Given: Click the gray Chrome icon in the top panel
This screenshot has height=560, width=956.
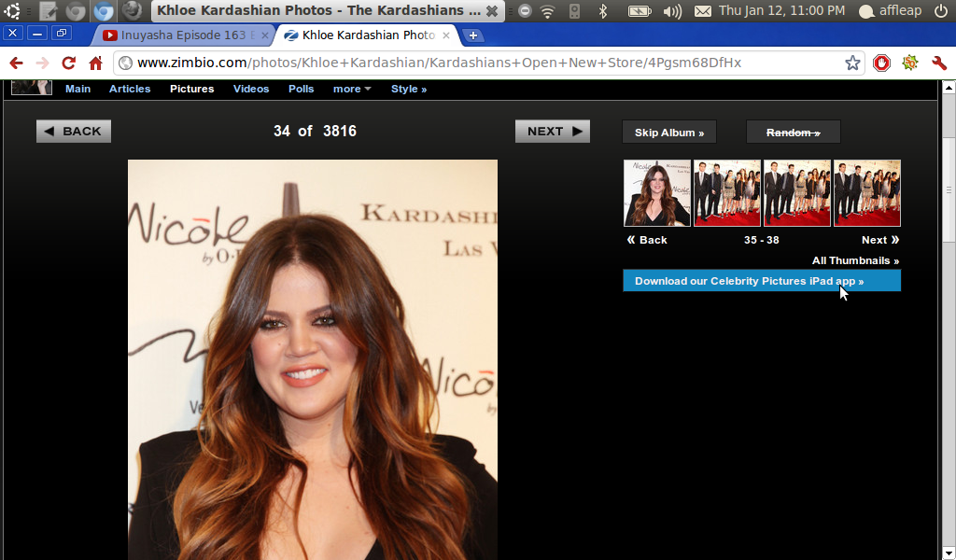Looking at the screenshot, I should (76, 10).
